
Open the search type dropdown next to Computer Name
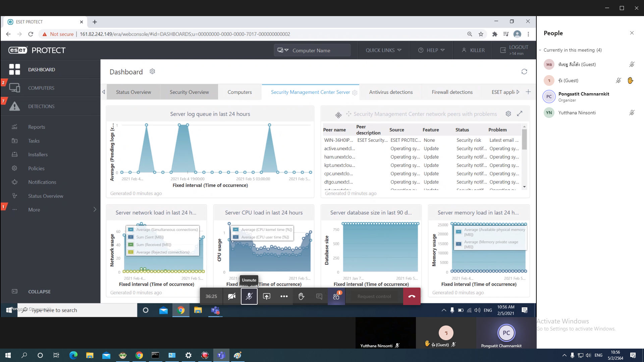[283, 50]
